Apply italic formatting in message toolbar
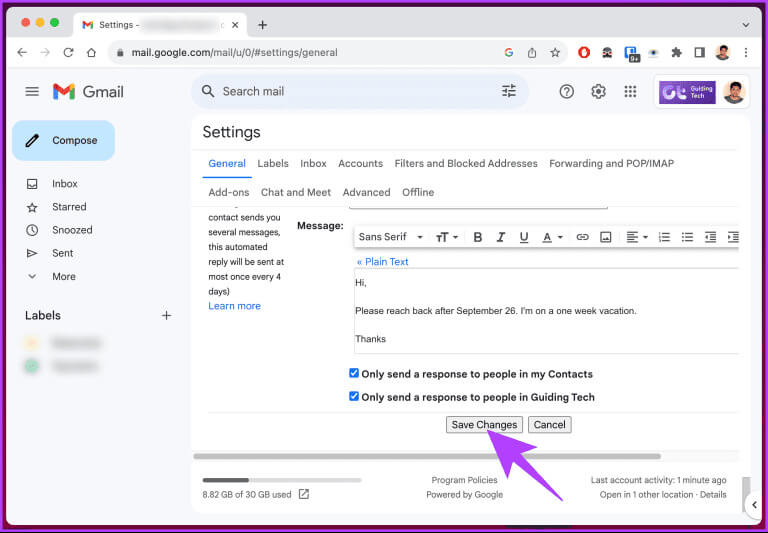 501,237
